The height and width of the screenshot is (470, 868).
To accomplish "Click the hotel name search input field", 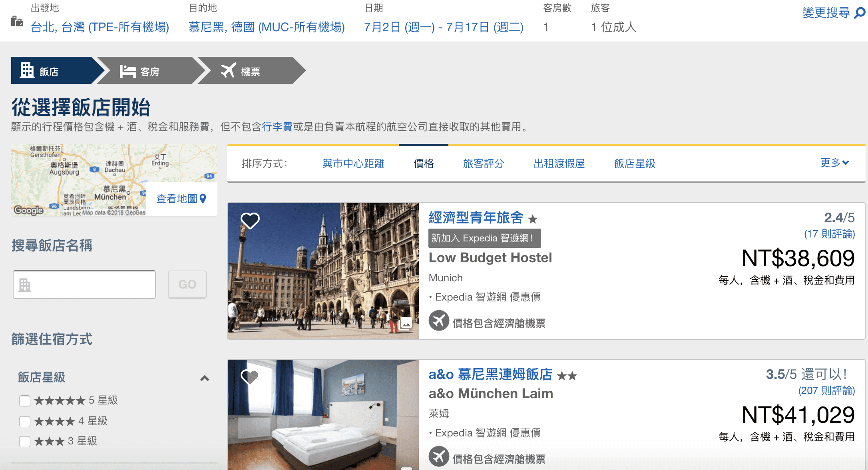I will click(x=84, y=285).
